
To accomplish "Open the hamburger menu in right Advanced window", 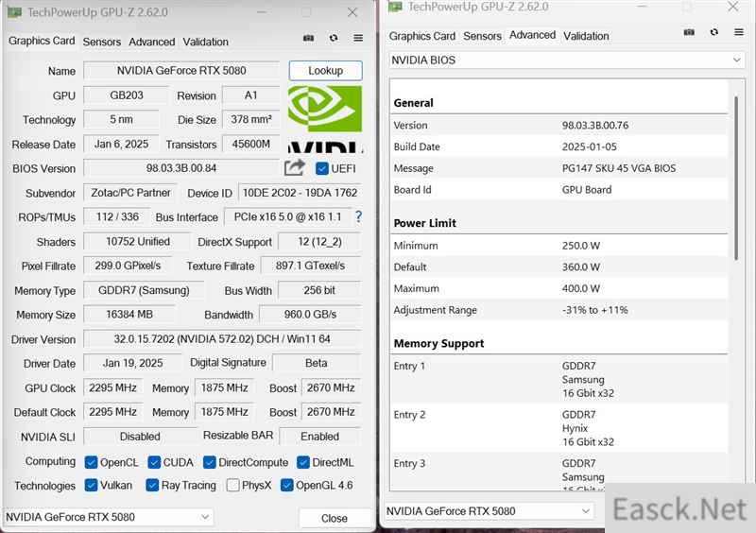I will point(739,32).
